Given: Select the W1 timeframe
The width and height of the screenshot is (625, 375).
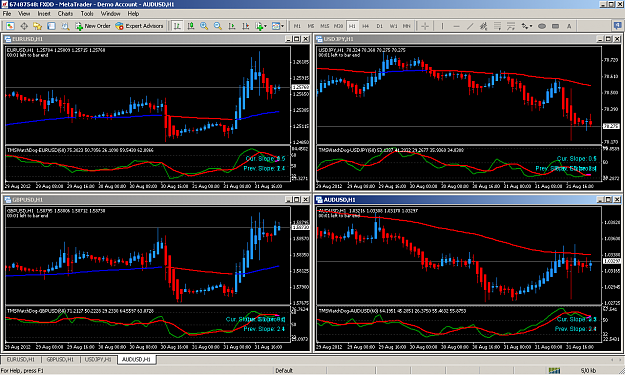Looking at the screenshot, I should [x=393, y=26].
